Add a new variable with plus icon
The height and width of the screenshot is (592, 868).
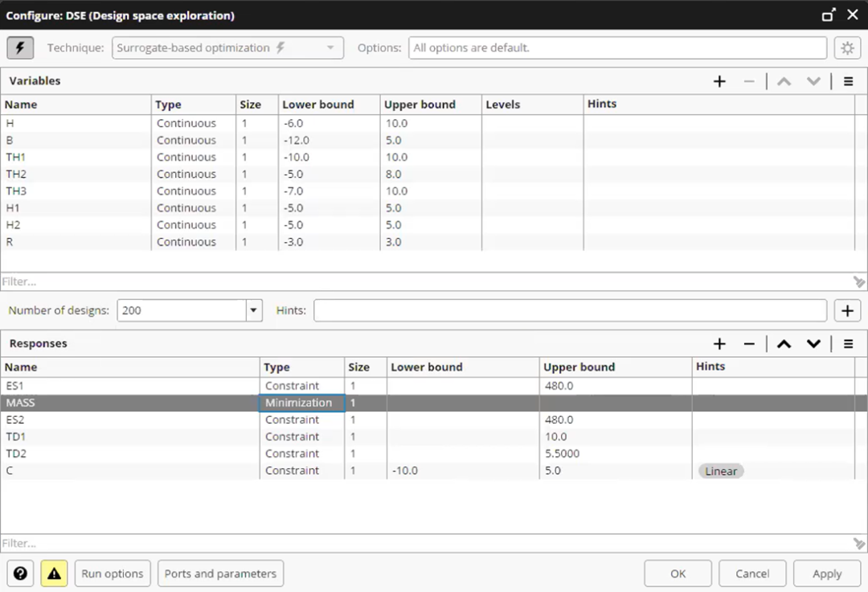[x=719, y=81]
